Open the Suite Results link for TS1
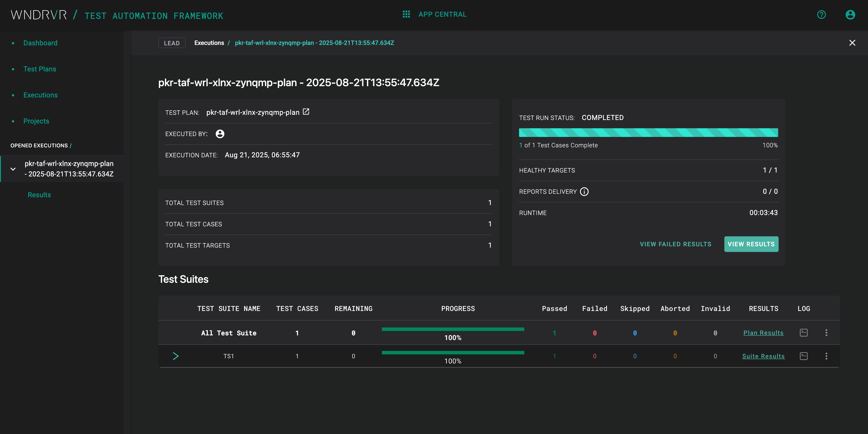 click(764, 356)
